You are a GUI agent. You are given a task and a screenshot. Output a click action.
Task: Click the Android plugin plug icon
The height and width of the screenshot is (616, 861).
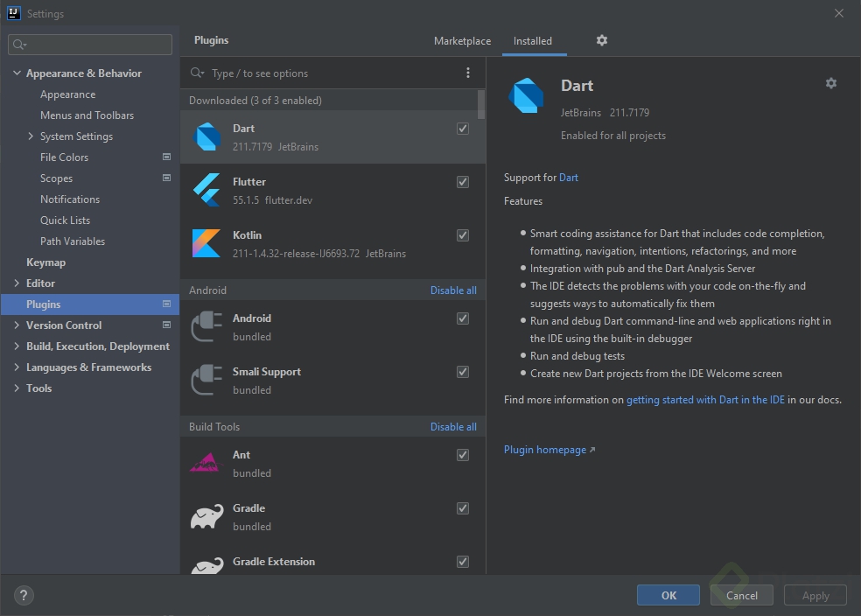click(206, 326)
